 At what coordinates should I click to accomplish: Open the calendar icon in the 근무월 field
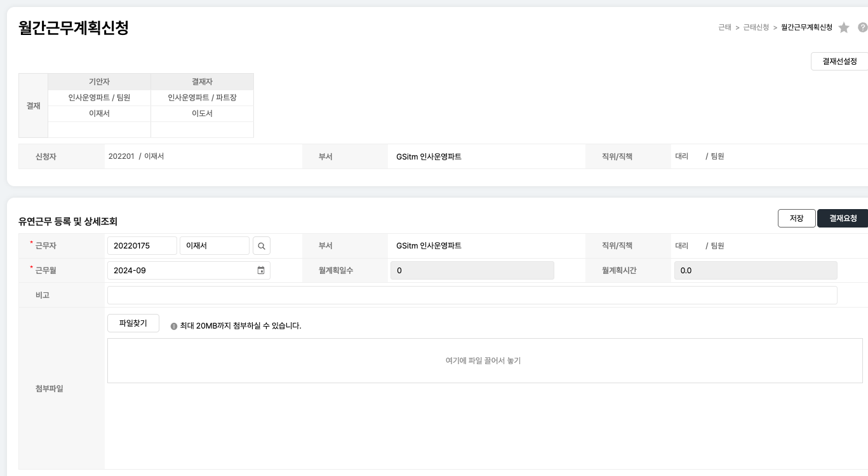(261, 270)
